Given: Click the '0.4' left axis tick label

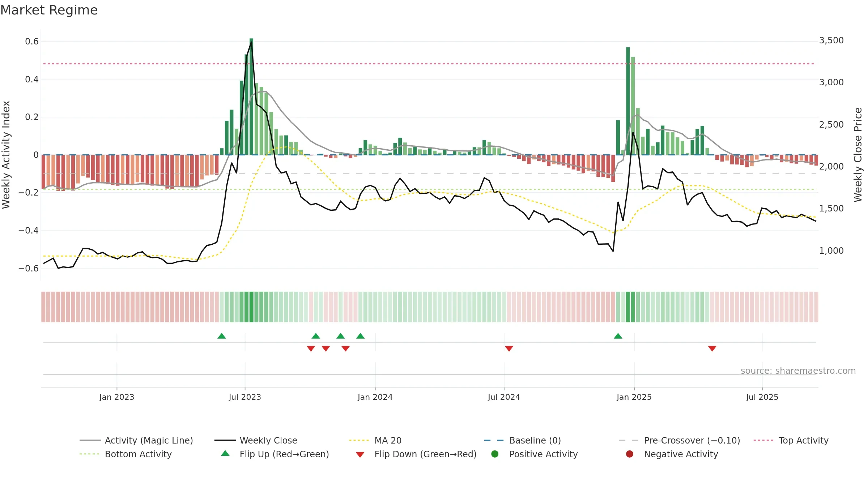Looking at the screenshot, I should (32, 79).
